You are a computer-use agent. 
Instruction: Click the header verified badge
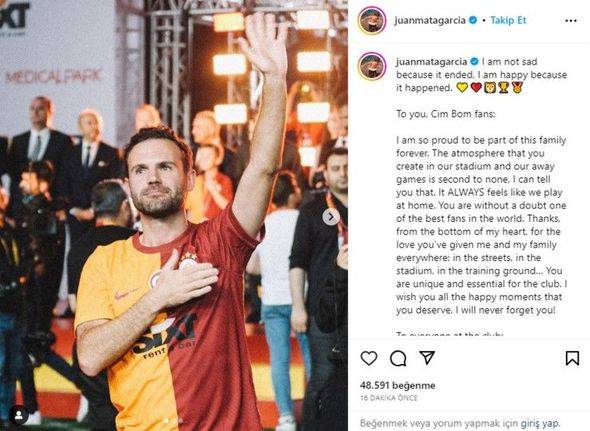(473, 20)
